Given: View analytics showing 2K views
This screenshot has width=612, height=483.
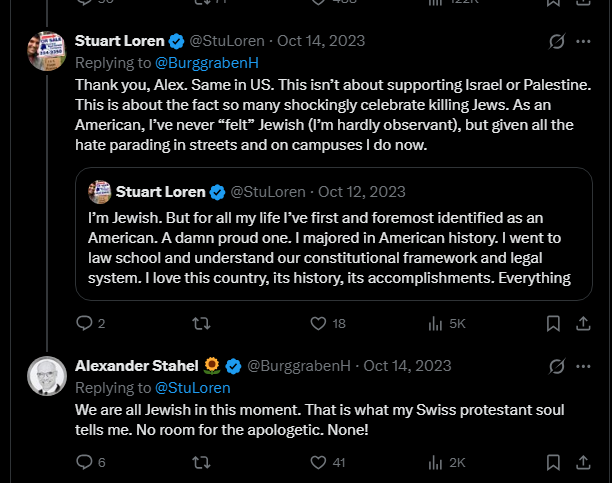Looking at the screenshot, I should coord(447,462).
